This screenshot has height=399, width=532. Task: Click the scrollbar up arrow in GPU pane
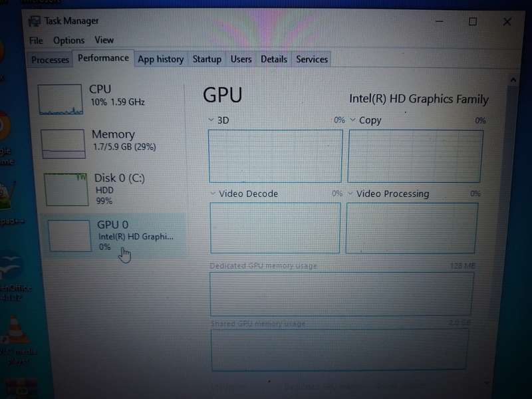pos(513,80)
